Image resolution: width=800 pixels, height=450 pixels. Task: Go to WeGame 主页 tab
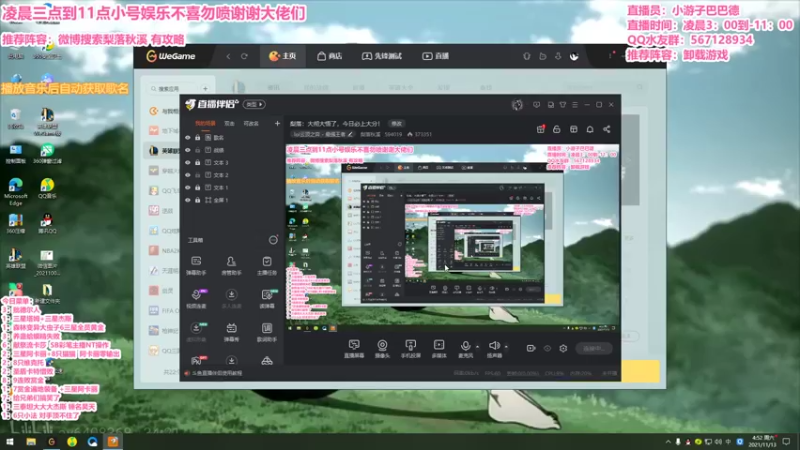[x=283, y=56]
